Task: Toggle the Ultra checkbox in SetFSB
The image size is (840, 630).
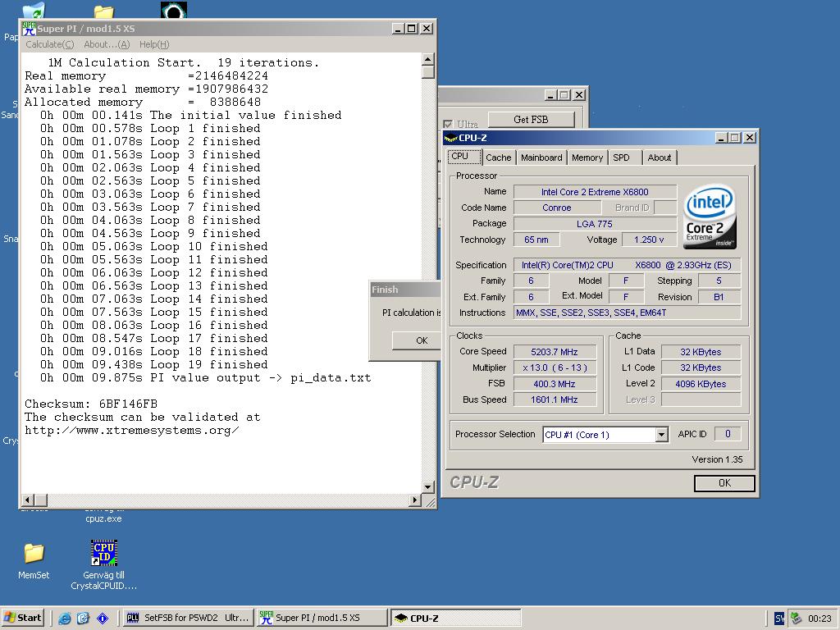Action: pyautogui.click(x=448, y=125)
